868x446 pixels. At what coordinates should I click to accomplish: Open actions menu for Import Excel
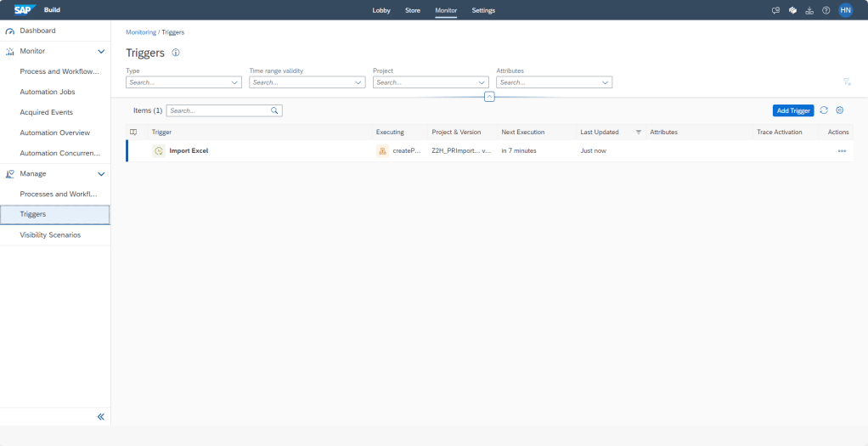[x=842, y=150]
